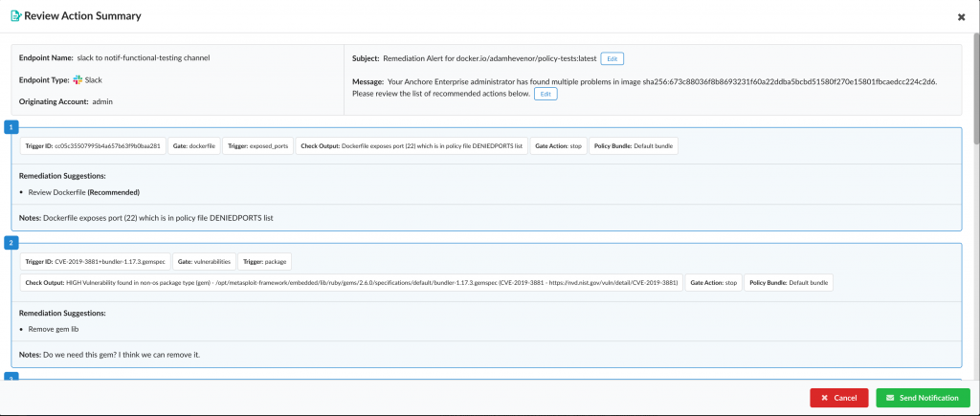Screen dimensions: 980x416
Task: Click Policy Bundle tag in item 1
Action: 634,146
